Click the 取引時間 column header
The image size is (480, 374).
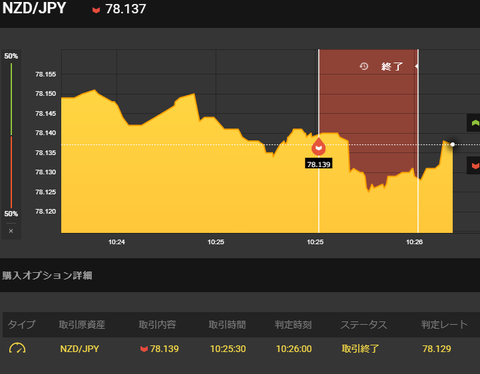coord(227,324)
